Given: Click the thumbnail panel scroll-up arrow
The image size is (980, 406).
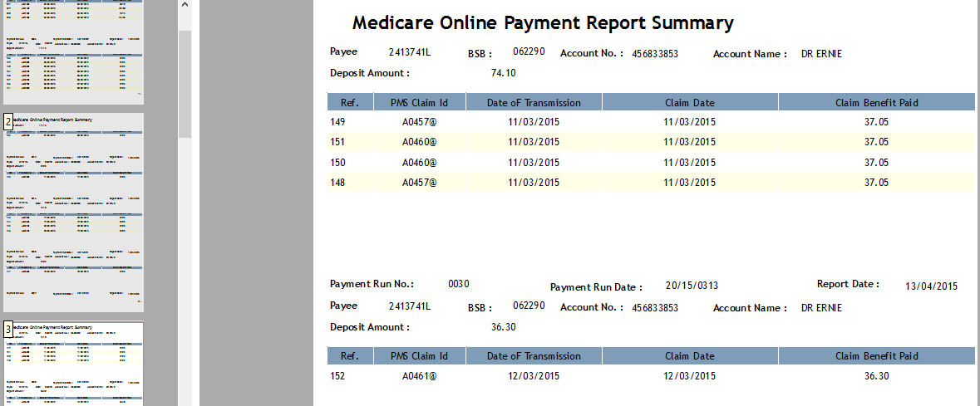Looking at the screenshot, I should pos(185,5).
